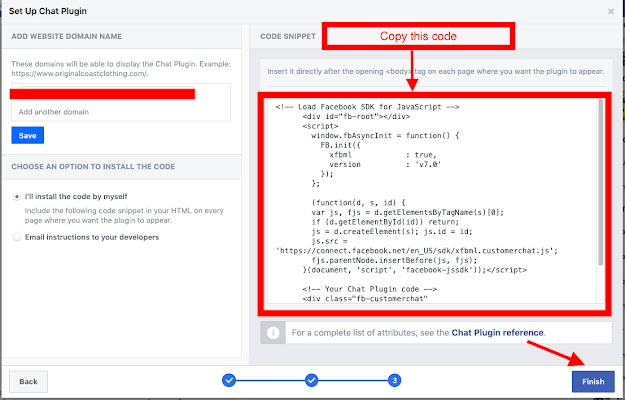625x400 pixels.
Task: Click the window.fbAsyncInit function line
Action: pos(385,136)
